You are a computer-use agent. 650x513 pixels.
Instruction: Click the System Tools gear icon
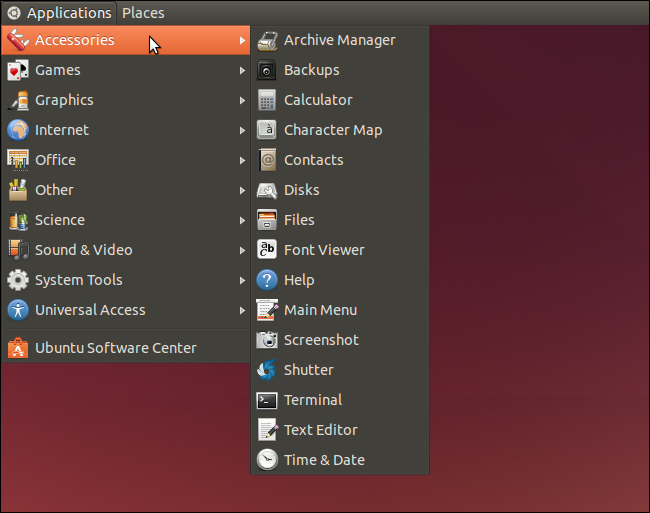click(18, 280)
